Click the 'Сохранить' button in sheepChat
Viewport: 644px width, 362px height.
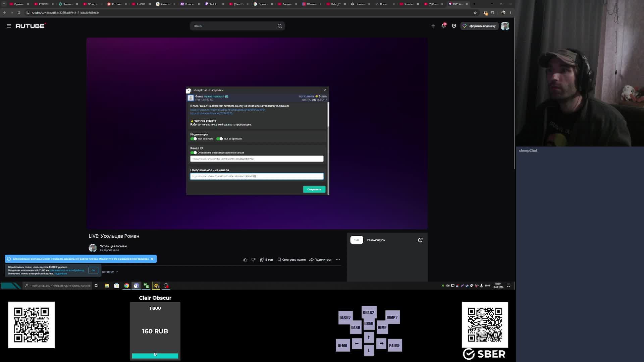pyautogui.click(x=314, y=189)
